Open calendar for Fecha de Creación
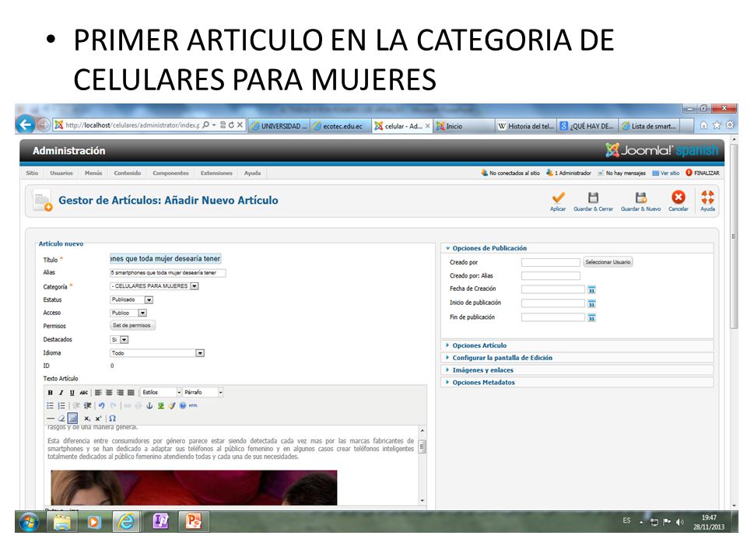 click(591, 289)
